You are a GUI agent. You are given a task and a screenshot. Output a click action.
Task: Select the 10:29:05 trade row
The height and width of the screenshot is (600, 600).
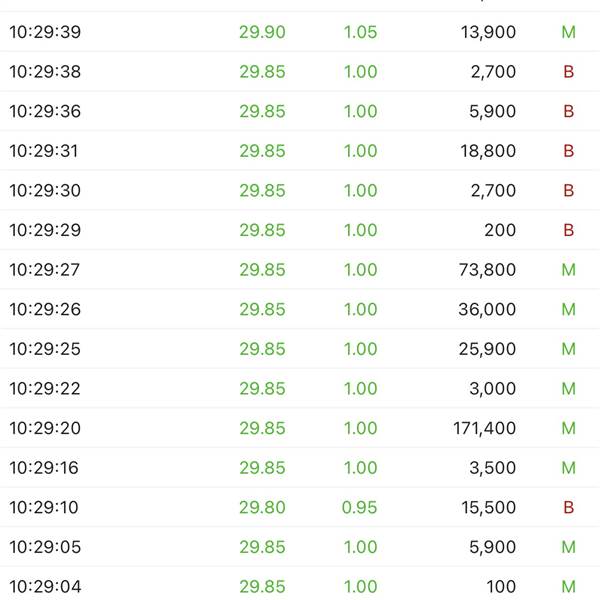pos(300,547)
